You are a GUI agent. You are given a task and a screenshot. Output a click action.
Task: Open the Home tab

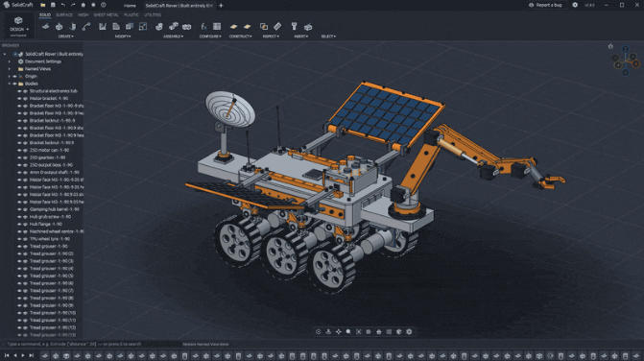point(130,6)
